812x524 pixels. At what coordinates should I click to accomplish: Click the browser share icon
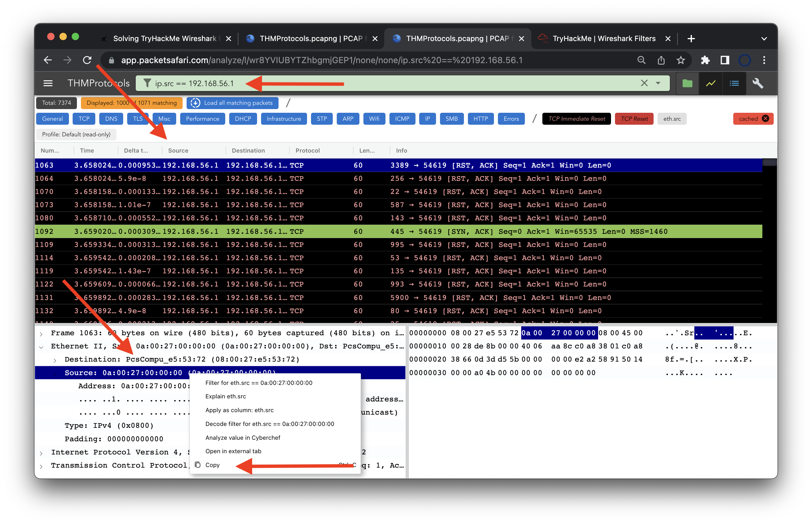pos(661,60)
